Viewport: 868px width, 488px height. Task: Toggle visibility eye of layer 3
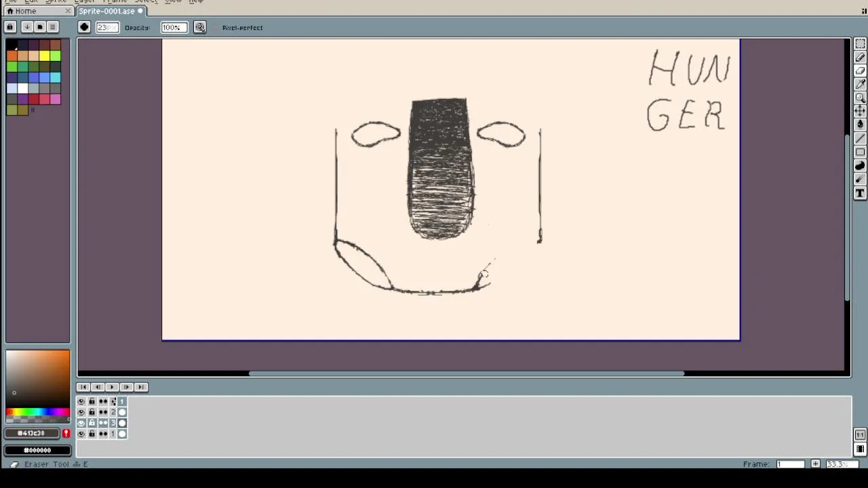click(81, 423)
